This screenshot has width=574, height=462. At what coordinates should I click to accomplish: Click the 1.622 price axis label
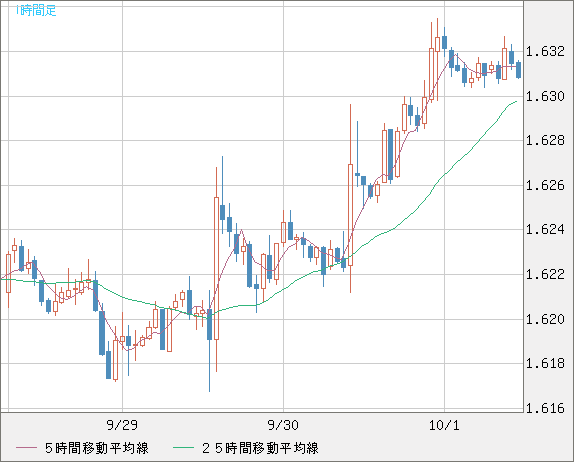coord(545,275)
